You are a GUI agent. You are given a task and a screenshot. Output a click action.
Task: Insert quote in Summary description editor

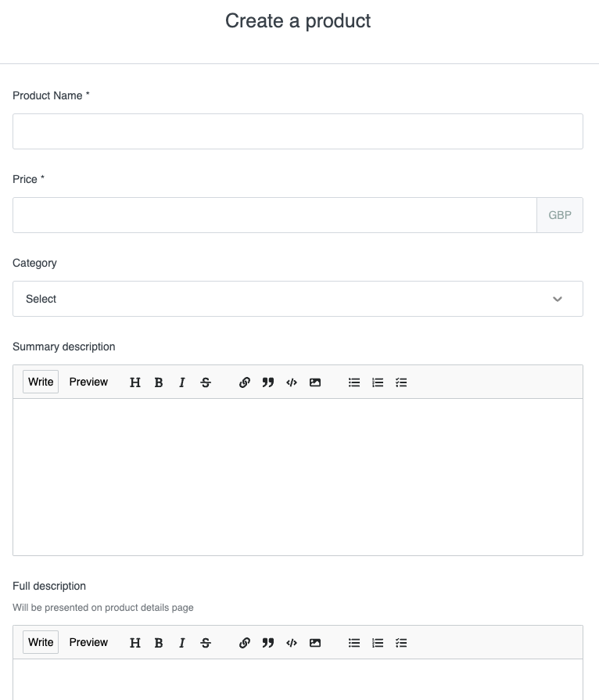pyautogui.click(x=267, y=382)
